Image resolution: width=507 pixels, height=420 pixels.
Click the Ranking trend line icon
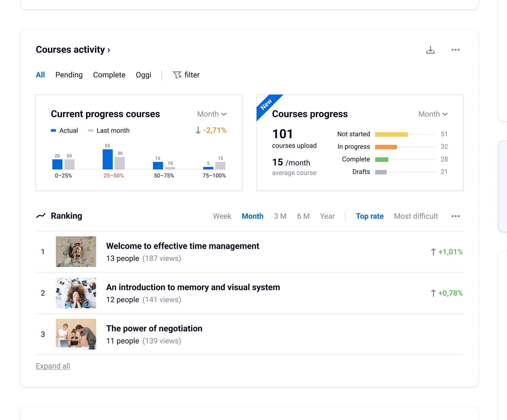[x=41, y=216]
